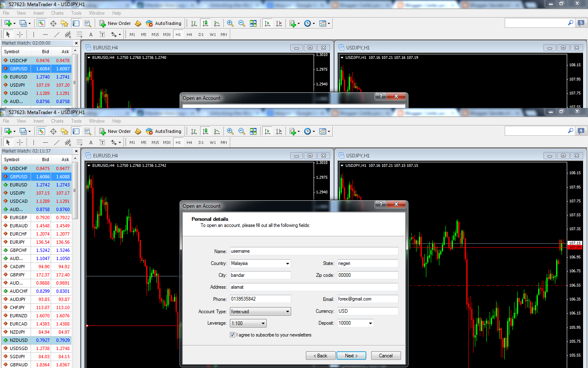The height and width of the screenshot is (368, 588).
Task: Close Market Watch panel in lower window
Action: (x=76, y=151)
